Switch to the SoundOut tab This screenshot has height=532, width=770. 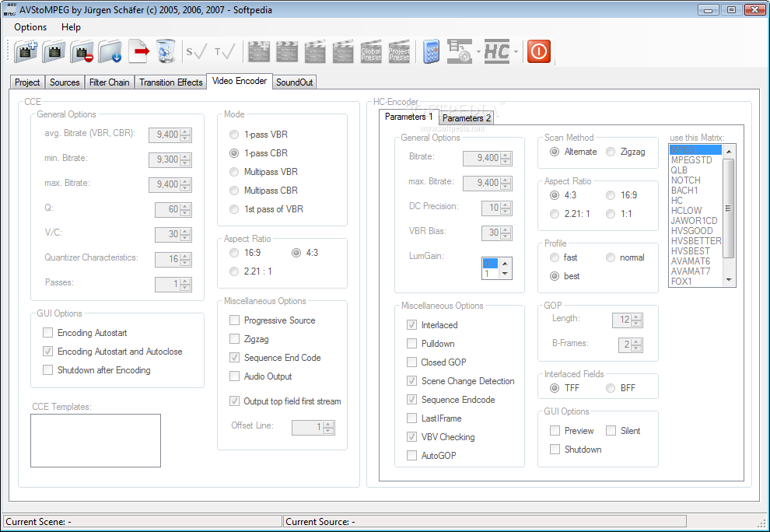coord(294,82)
